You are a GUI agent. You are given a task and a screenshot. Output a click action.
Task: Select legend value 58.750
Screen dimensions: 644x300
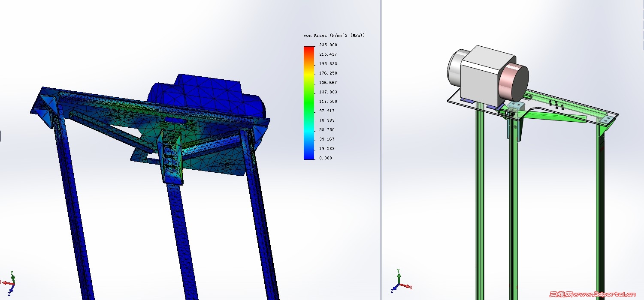click(x=327, y=129)
